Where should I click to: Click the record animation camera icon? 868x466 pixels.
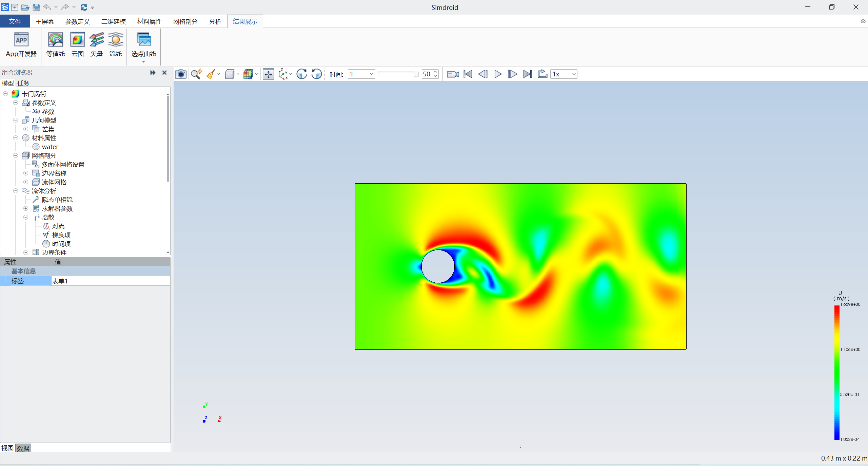click(453, 74)
